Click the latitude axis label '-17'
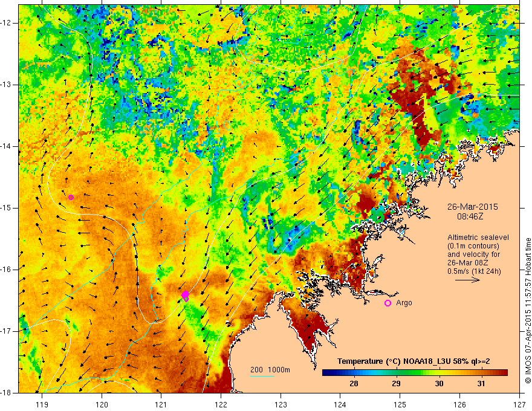532x411 pixels. [x=5, y=331]
